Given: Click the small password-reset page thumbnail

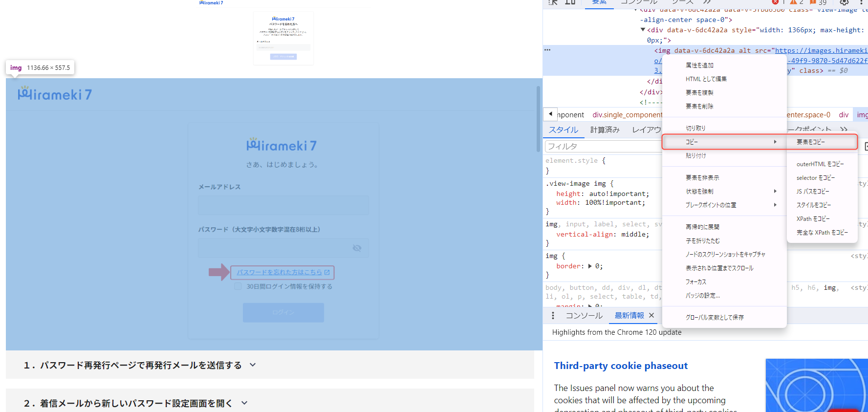Looking at the screenshot, I should [283, 39].
